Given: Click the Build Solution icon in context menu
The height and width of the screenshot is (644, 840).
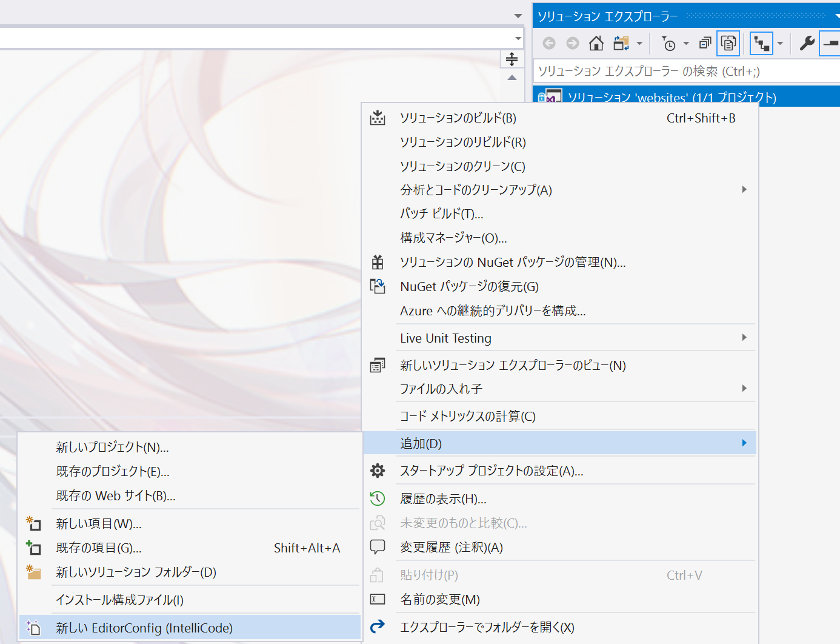Looking at the screenshot, I should [x=378, y=118].
